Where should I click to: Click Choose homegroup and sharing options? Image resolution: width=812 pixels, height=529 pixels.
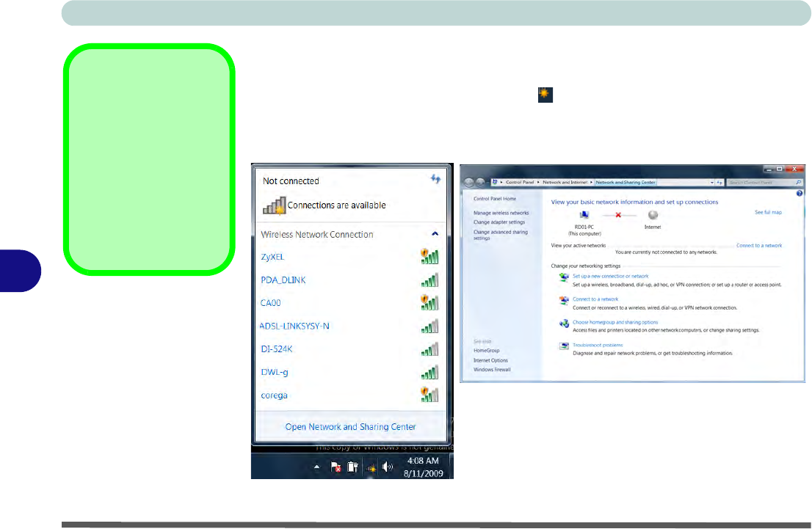point(615,322)
